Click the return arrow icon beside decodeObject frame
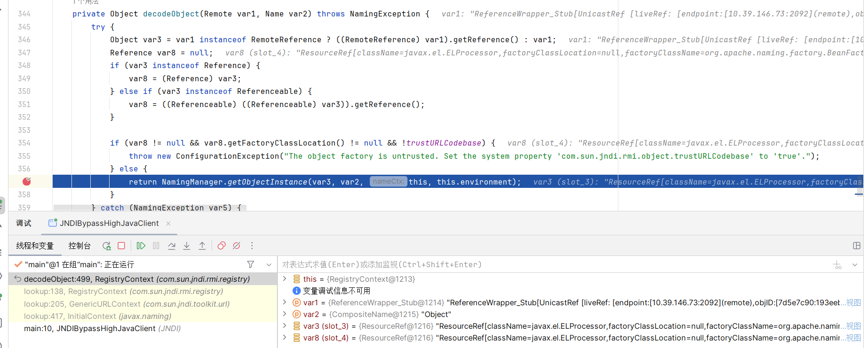Image resolution: width=868 pixels, height=348 pixels. click(x=17, y=279)
